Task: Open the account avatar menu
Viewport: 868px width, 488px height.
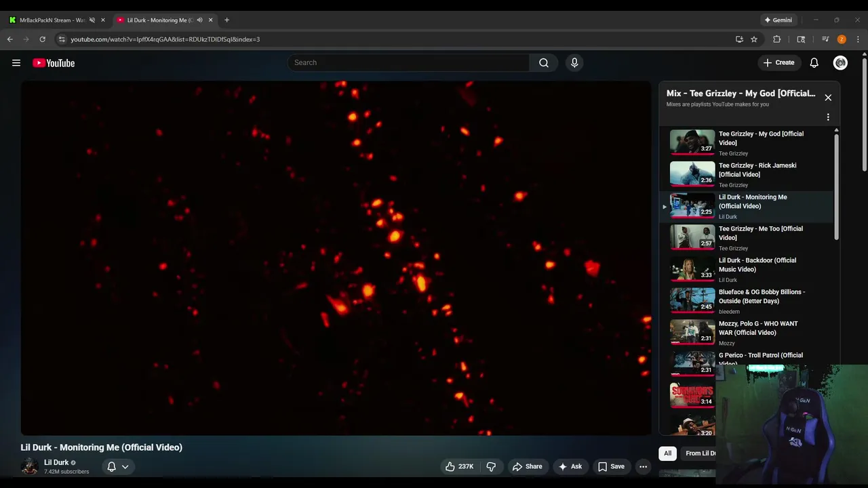Action: point(840,62)
